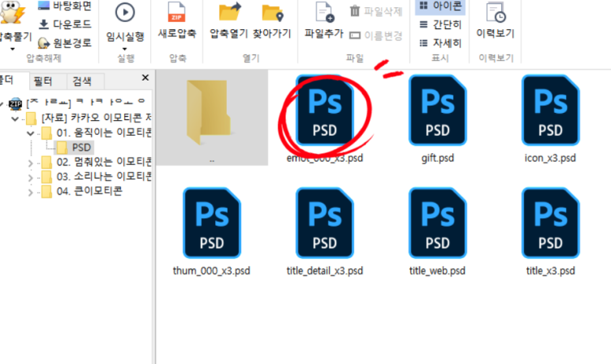The height and width of the screenshot is (364, 611).
Task: Collapse the 01. 움직이는 이모티콘 folder
Action: (x=30, y=133)
